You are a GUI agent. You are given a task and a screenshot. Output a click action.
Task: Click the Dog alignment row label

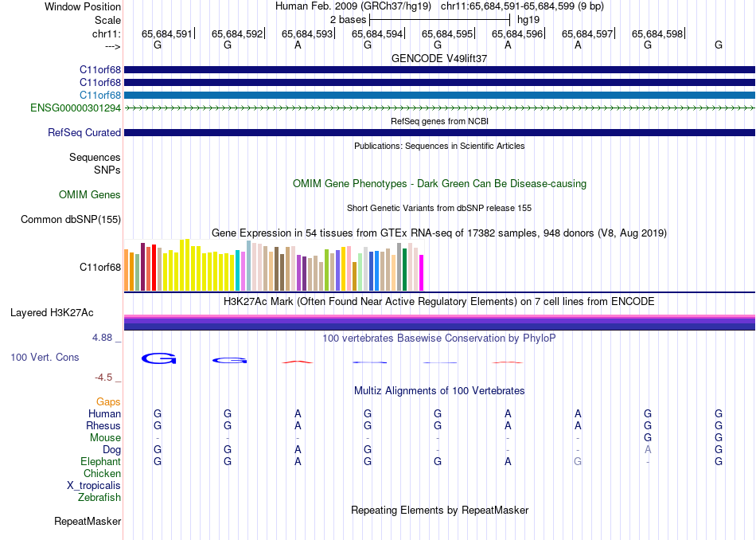[111, 450]
